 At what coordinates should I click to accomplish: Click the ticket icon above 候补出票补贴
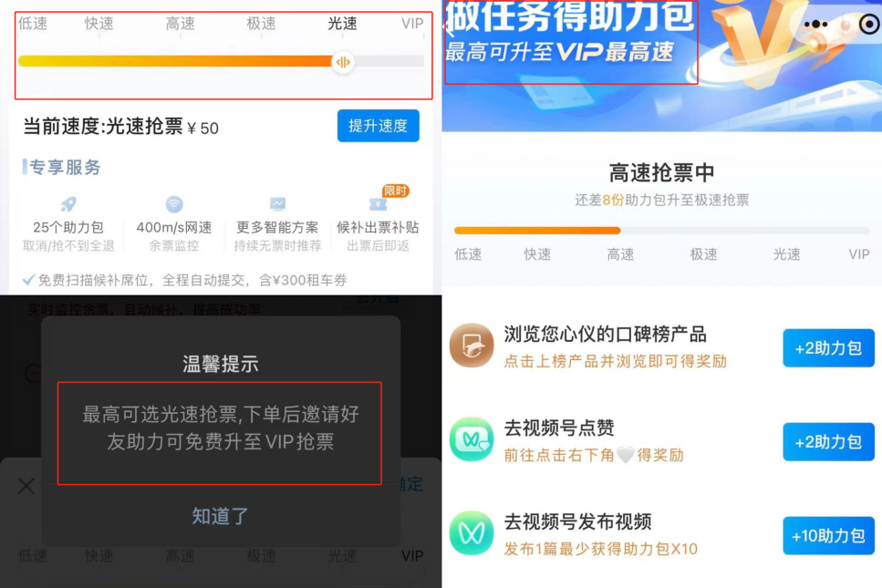click(x=378, y=204)
